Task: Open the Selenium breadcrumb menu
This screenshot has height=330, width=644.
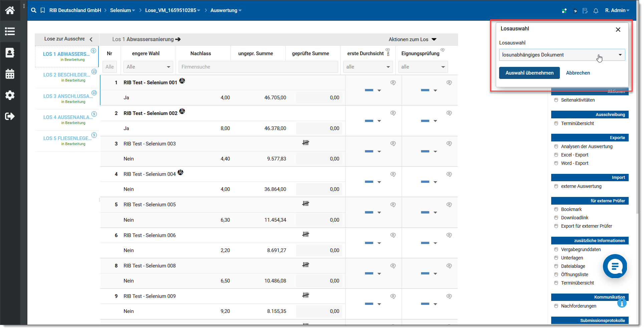Action: [x=123, y=10]
